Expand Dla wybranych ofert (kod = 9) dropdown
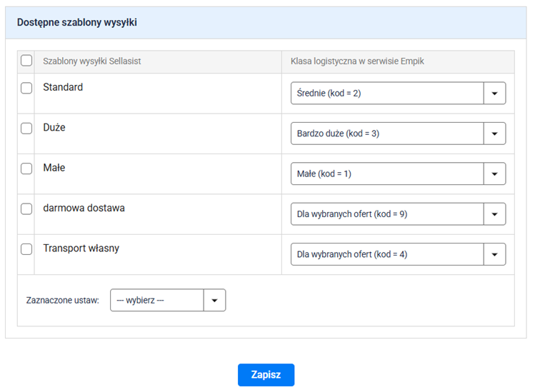The height and width of the screenshot is (392, 540). [x=397, y=214]
